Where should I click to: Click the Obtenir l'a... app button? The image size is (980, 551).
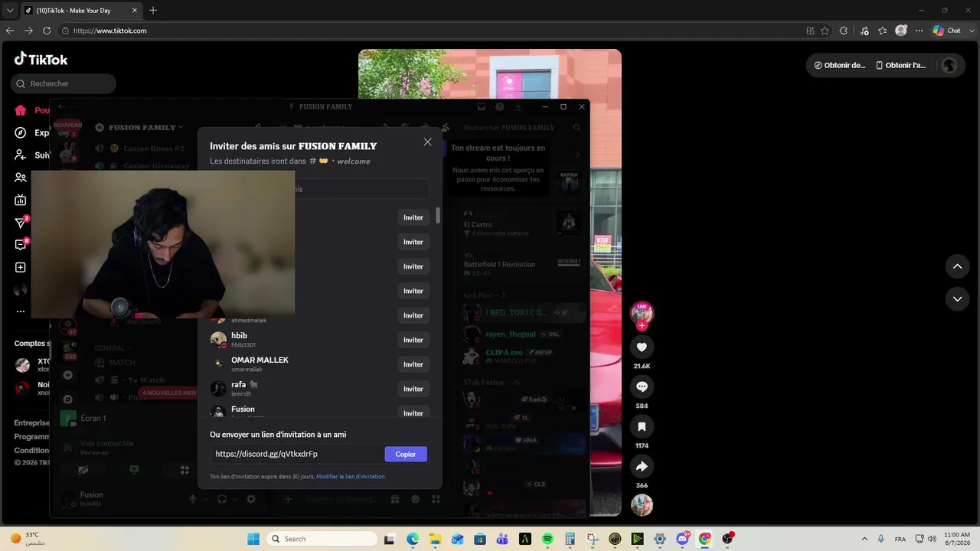click(x=901, y=65)
